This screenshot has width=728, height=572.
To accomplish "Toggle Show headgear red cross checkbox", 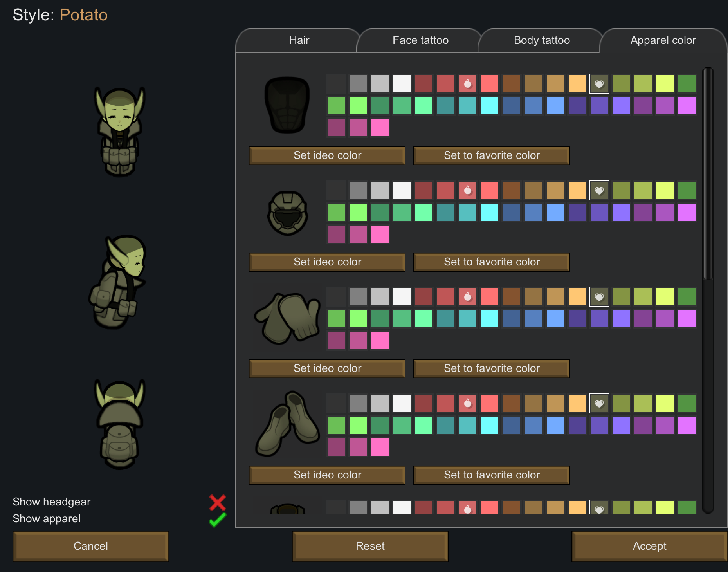I will pyautogui.click(x=217, y=503).
